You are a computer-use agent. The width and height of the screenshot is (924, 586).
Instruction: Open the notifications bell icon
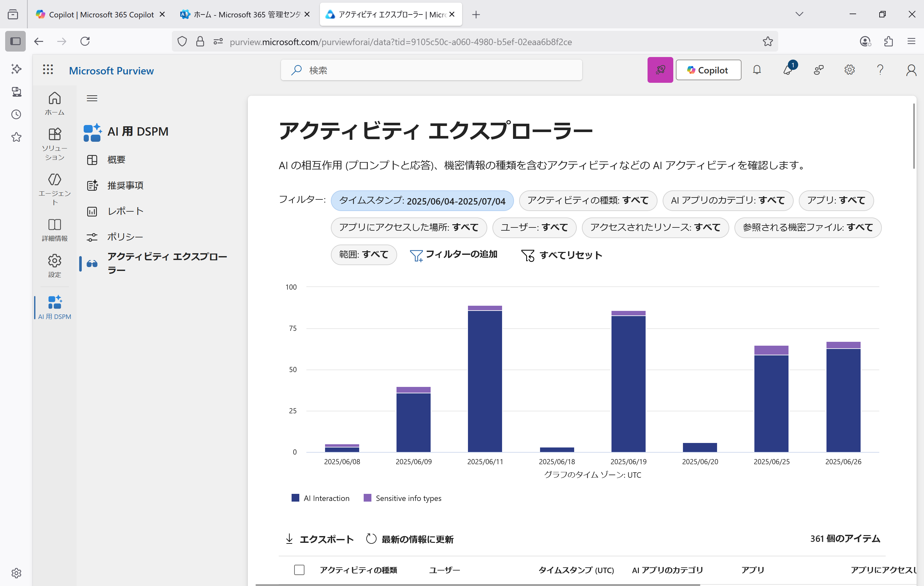point(757,70)
